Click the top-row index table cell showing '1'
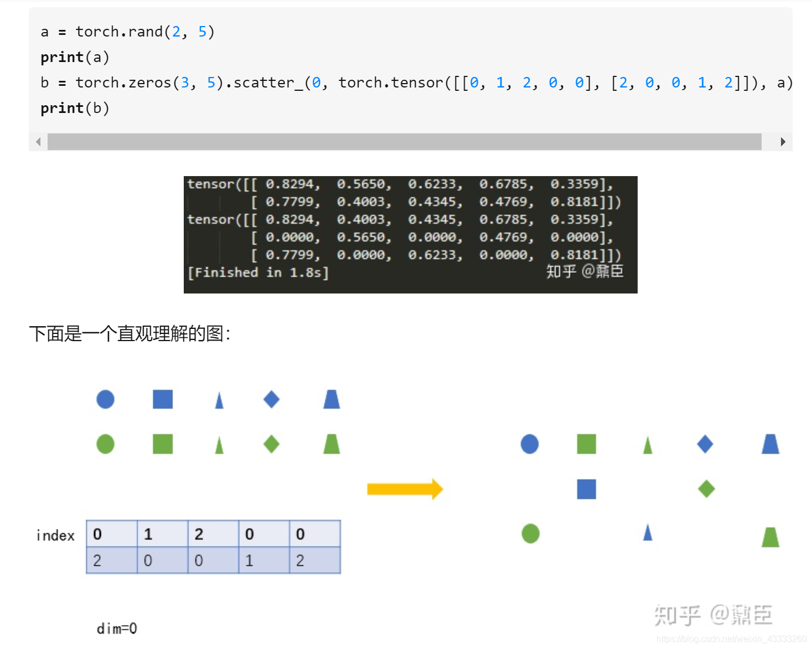The width and height of the screenshot is (812, 649). click(163, 534)
